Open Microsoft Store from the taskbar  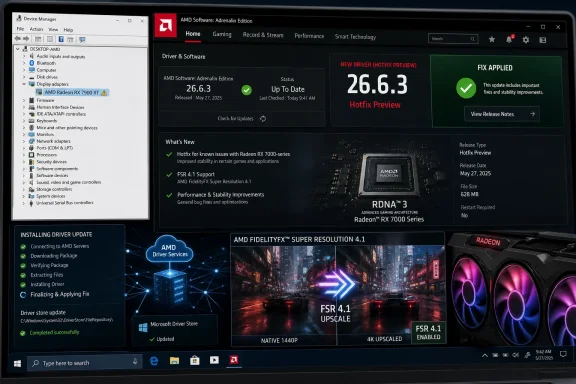(195, 360)
